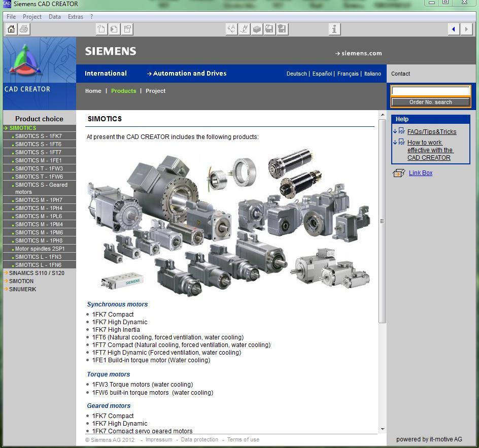Click the first disk save icon
This screenshot has height=448, width=479.
(269, 29)
